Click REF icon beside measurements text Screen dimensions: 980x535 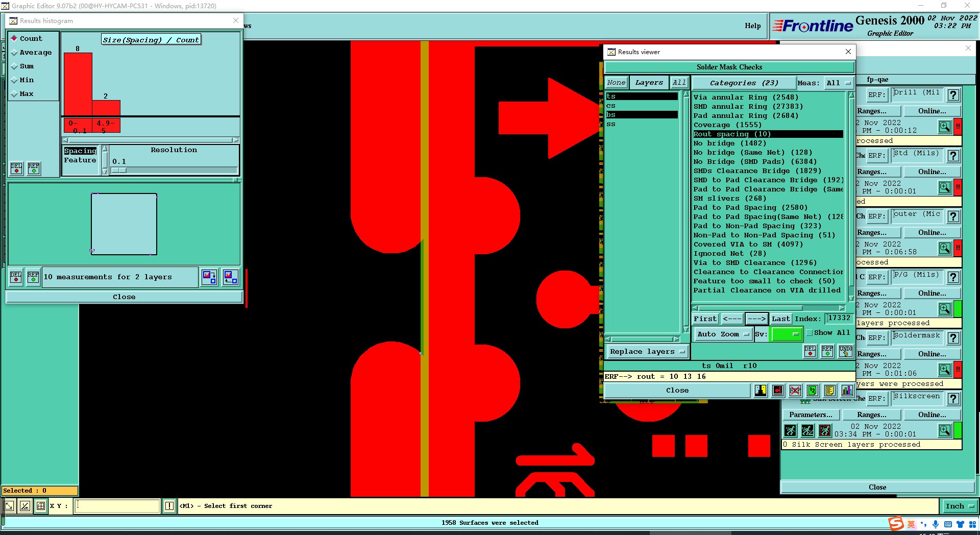(x=33, y=277)
